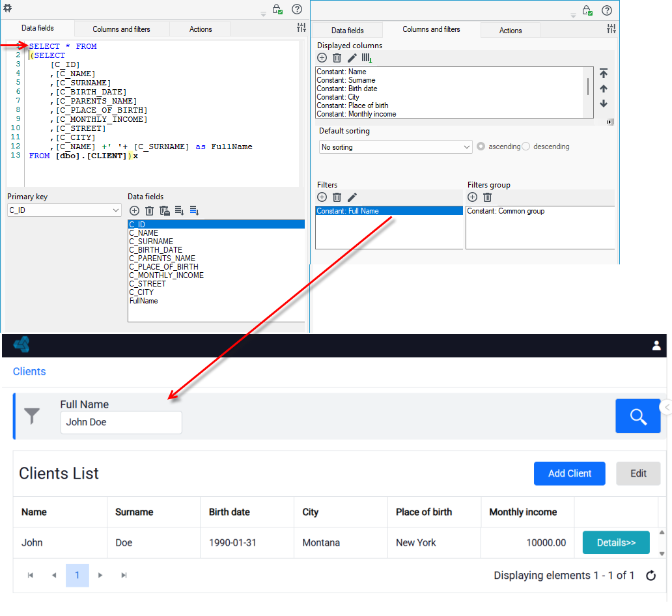Edit displayed column with pencil icon
Image resolution: width=672 pixels, height=616 pixels.
point(352,58)
